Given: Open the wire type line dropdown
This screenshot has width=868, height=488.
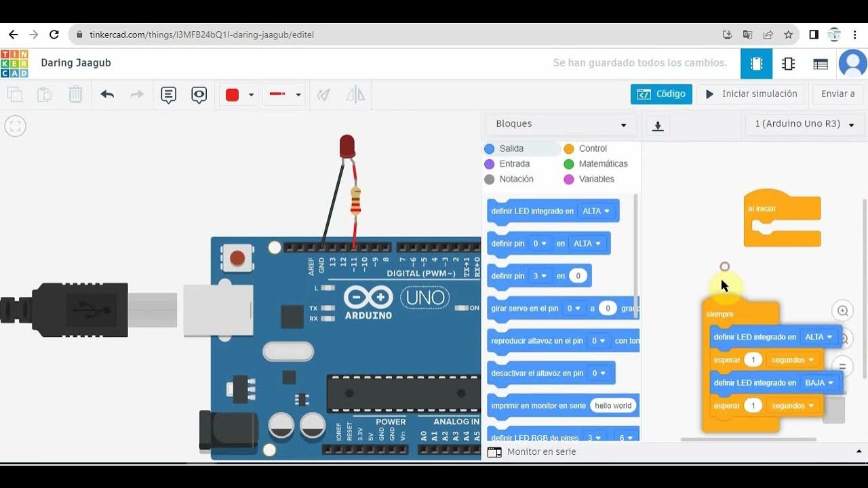Looking at the screenshot, I should [x=284, y=95].
